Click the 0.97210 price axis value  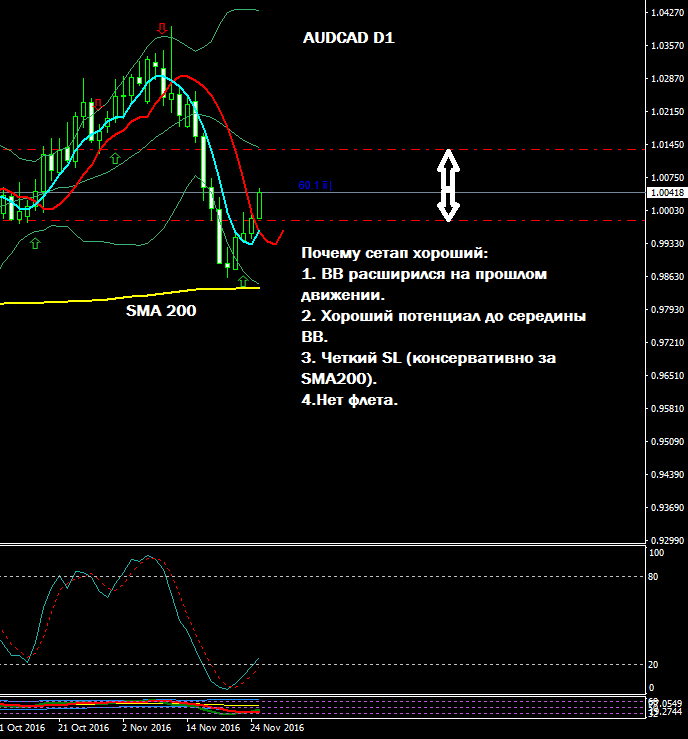coord(667,343)
